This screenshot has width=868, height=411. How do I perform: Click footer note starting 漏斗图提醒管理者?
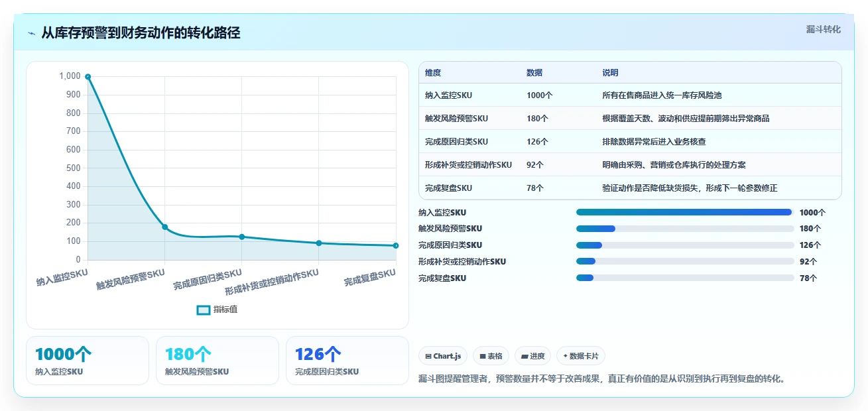point(602,379)
